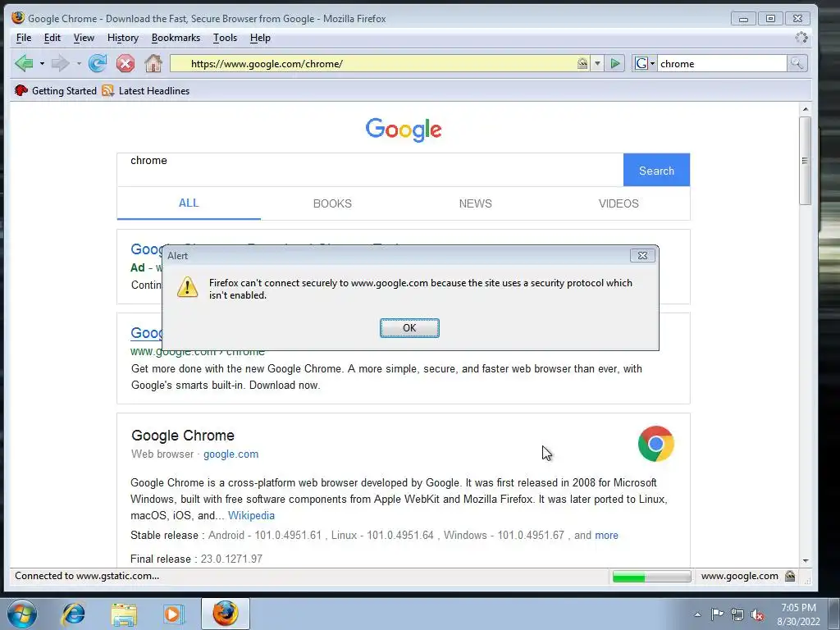Image resolution: width=840 pixels, height=630 pixels.
Task: Show hidden tray icons arrow
Action: tap(697, 614)
